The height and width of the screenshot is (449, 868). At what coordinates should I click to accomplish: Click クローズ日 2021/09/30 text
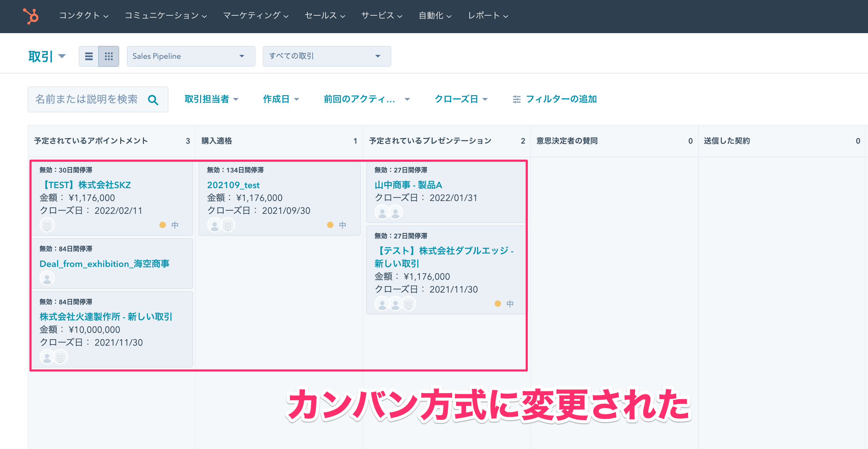[x=259, y=211]
